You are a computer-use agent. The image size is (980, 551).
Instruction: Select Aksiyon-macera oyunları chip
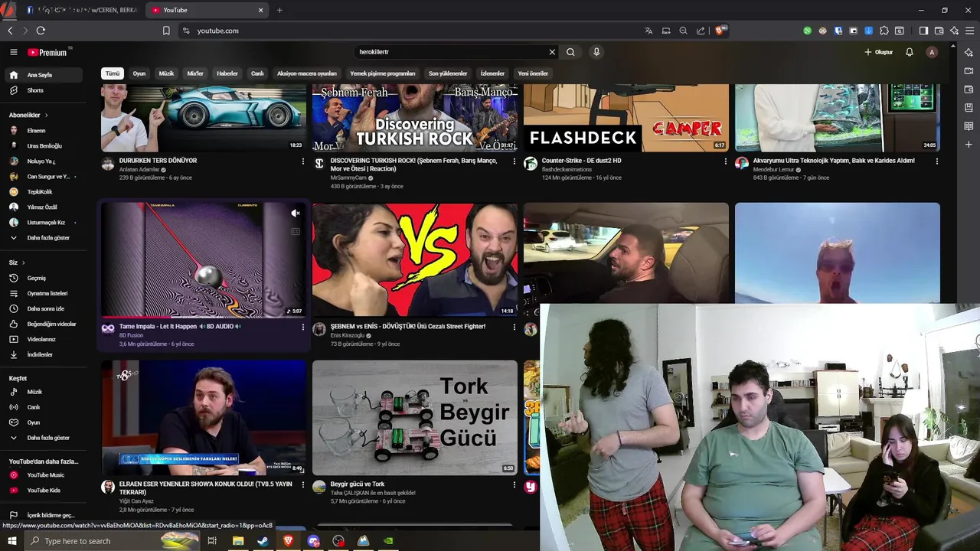click(x=307, y=73)
